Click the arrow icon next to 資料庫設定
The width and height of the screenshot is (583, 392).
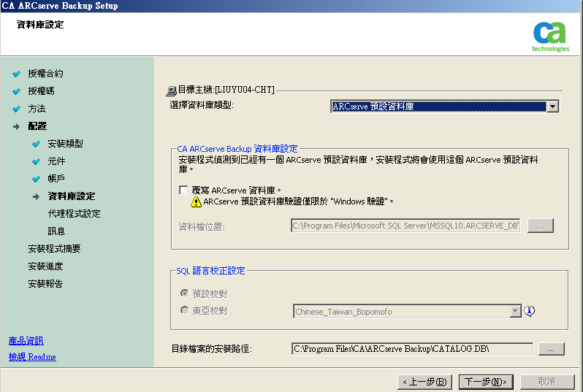click(36, 196)
